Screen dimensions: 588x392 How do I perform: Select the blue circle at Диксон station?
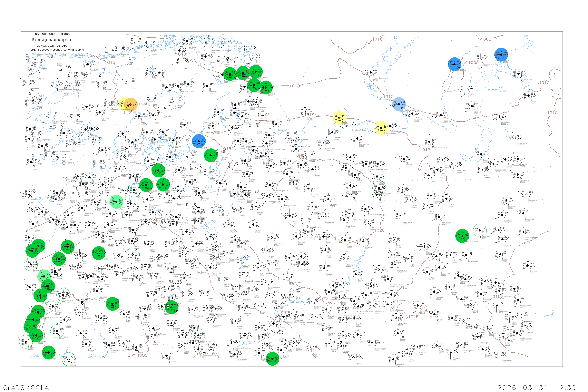(501, 54)
